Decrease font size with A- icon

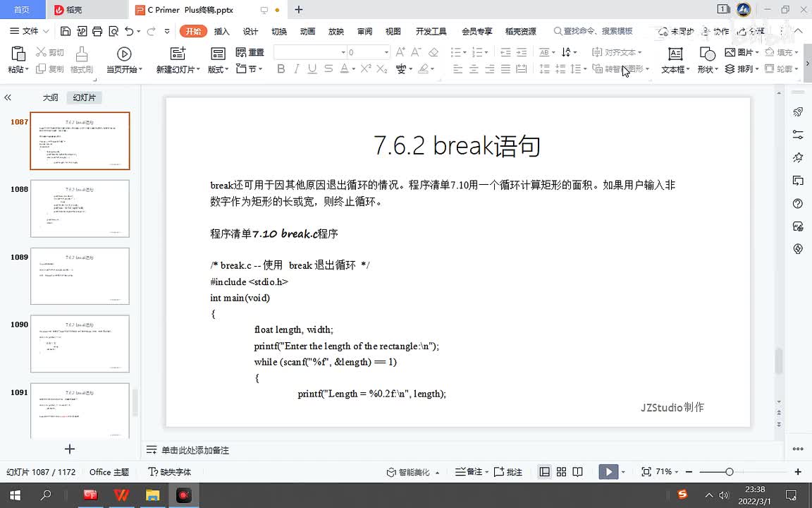[416, 52]
